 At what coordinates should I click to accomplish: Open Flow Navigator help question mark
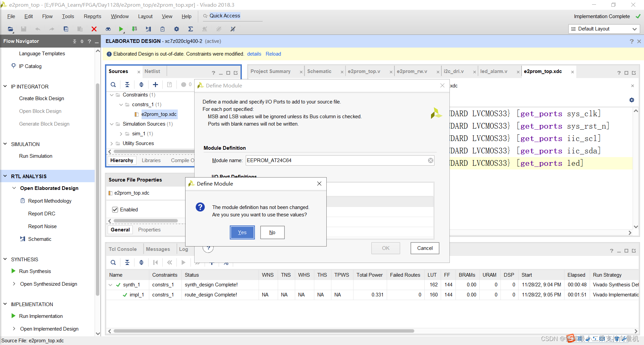(x=89, y=41)
